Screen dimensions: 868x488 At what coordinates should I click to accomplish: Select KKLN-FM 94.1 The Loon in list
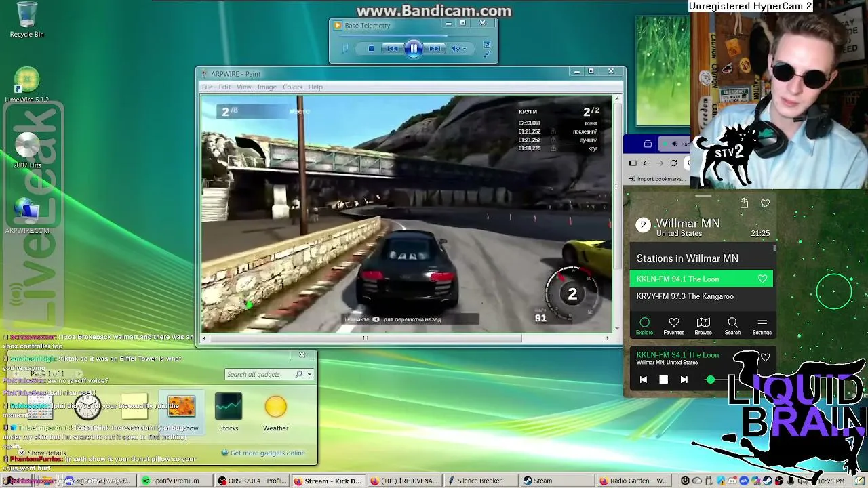tap(701, 279)
